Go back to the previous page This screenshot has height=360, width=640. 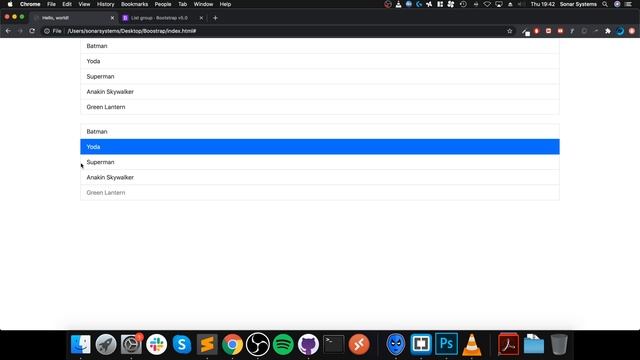8,31
